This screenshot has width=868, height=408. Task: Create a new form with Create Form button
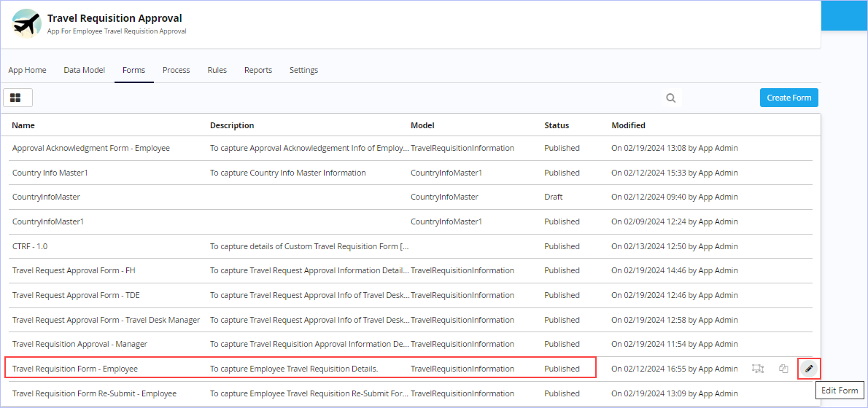(788, 98)
